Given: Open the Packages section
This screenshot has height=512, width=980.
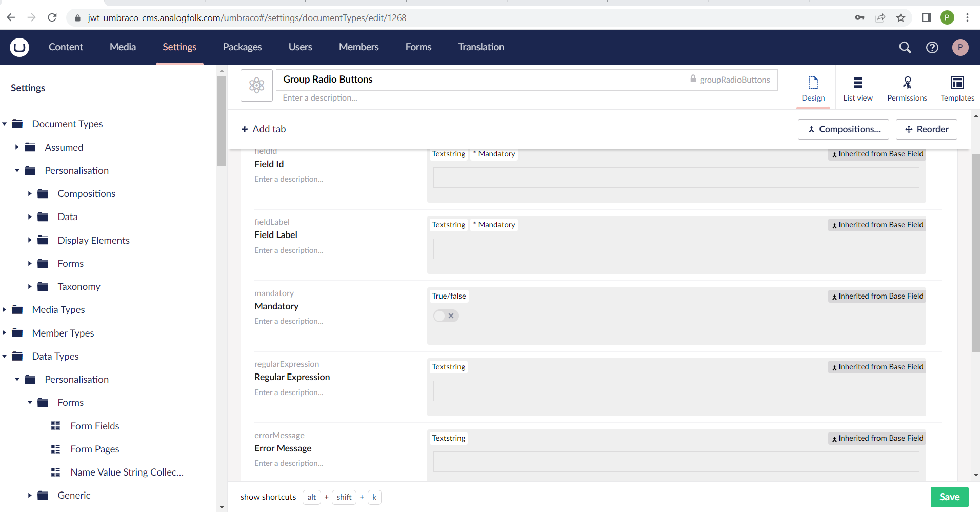Looking at the screenshot, I should point(242,47).
